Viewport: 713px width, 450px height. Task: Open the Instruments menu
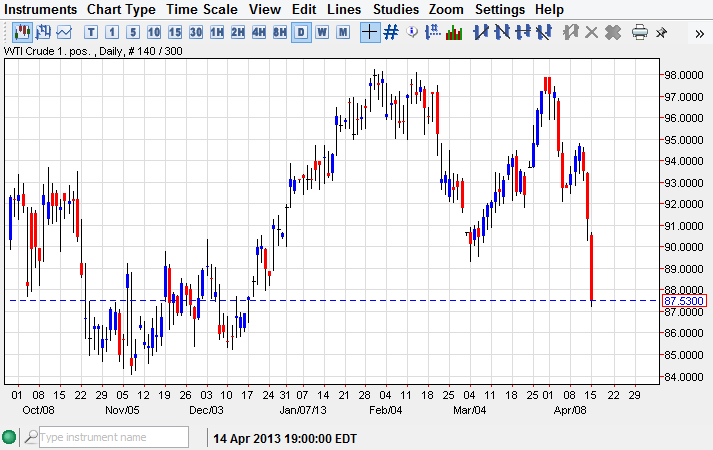(40, 9)
